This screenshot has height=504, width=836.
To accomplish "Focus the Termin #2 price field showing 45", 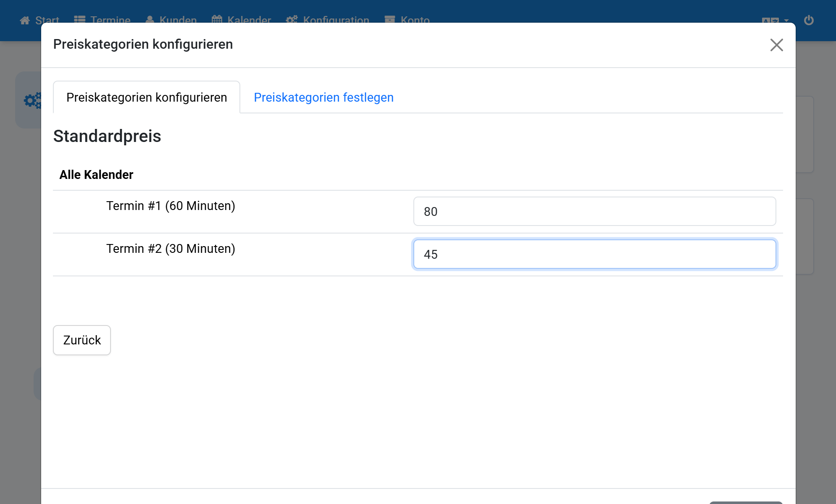I will [x=594, y=254].
